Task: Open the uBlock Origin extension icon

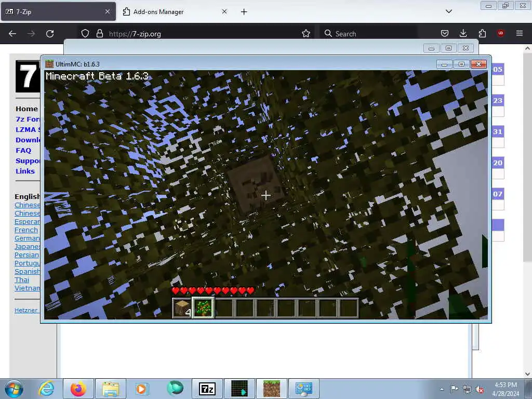Action: [x=500, y=33]
